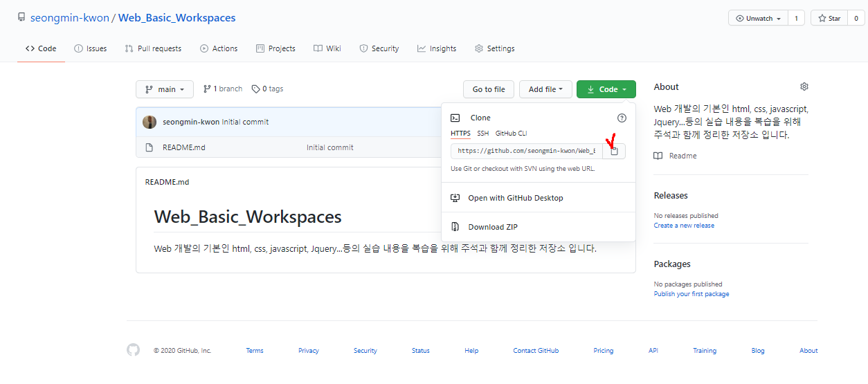The image size is (868, 384).
Task: Open the README.md file link
Action: [x=184, y=147]
